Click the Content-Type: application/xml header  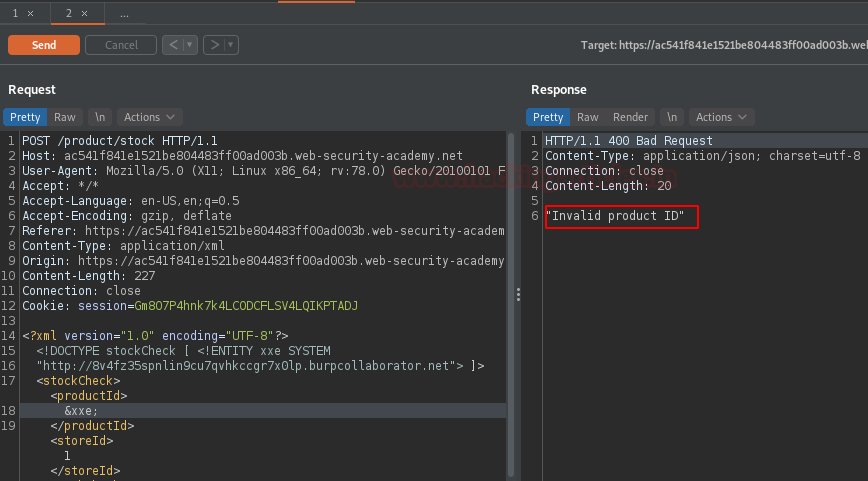coord(123,245)
